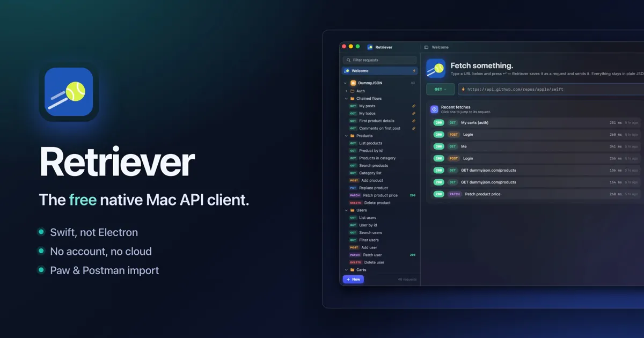This screenshot has width=644, height=338.
Task: Select the Products in category request
Action: click(x=379, y=158)
